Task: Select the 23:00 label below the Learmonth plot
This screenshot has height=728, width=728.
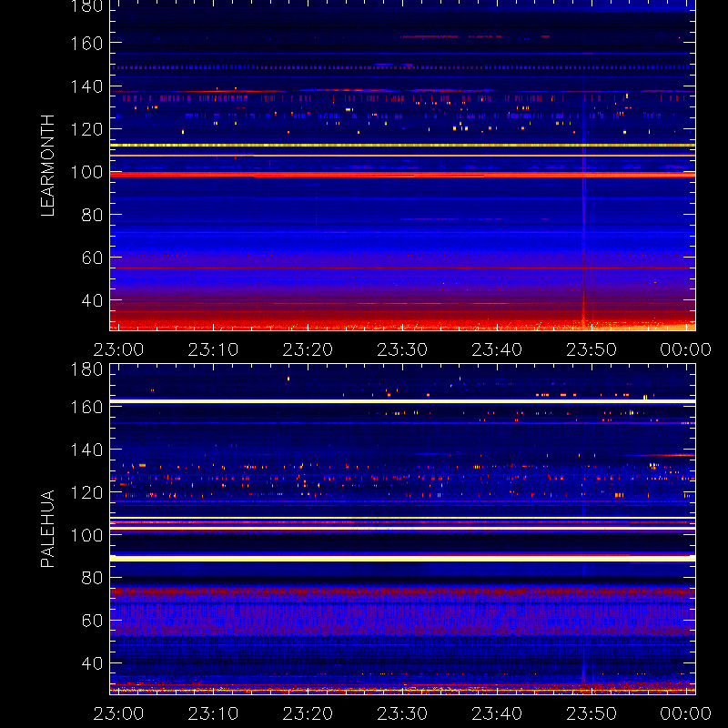Action: tap(118, 349)
